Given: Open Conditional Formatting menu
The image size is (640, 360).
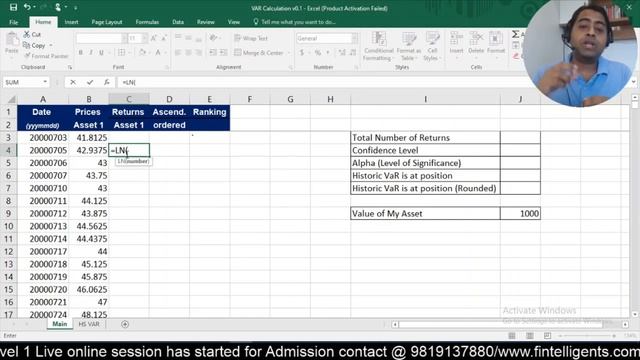Looking at the screenshot, I should 379,46.
